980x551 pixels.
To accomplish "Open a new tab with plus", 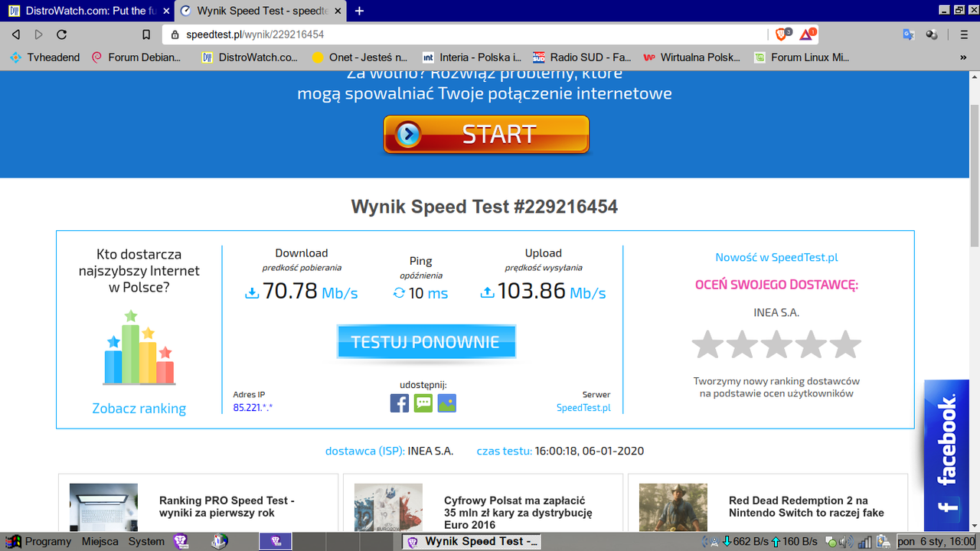I will point(360,11).
